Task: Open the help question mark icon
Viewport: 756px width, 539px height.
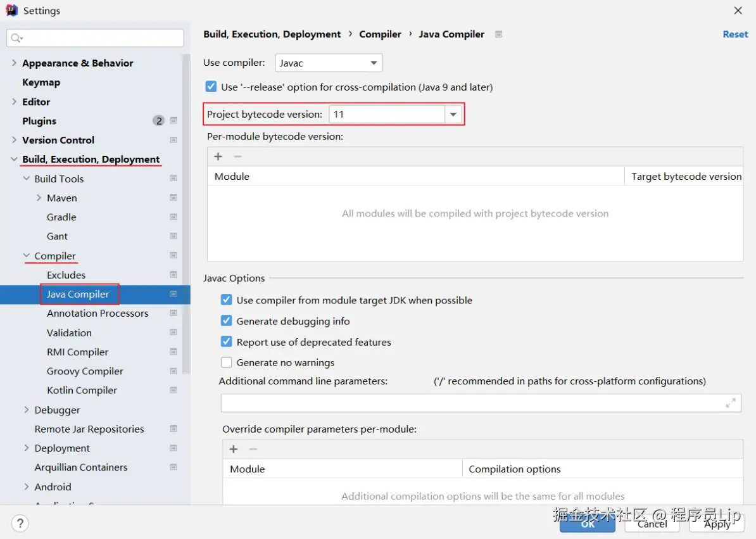Action: 20,523
